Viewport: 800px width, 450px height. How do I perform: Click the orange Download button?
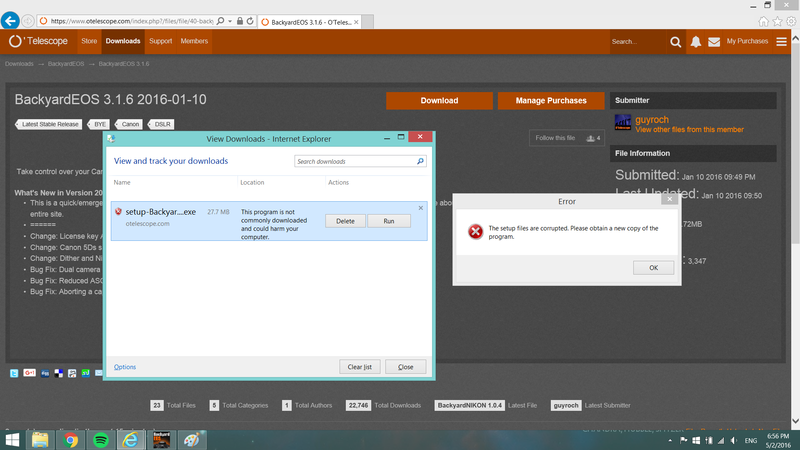coord(439,101)
